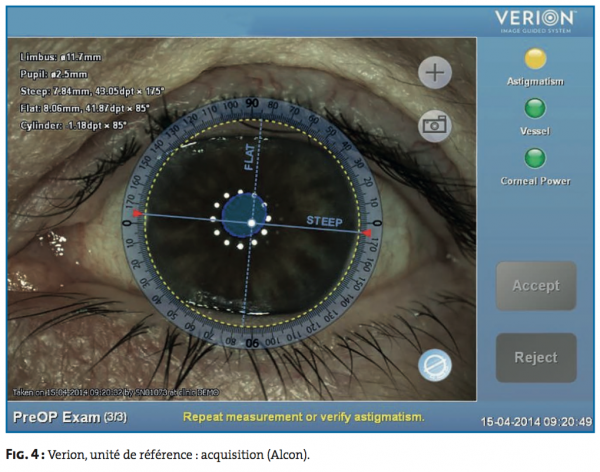
Task: Click the blue pupil circle overlay
Action: click(x=236, y=212)
